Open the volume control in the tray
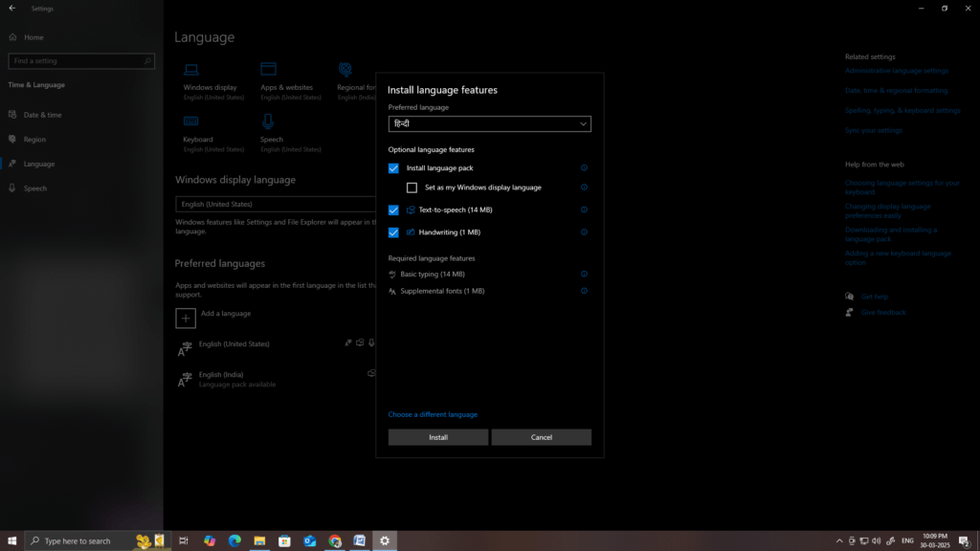Image resolution: width=980 pixels, height=551 pixels. (877, 541)
